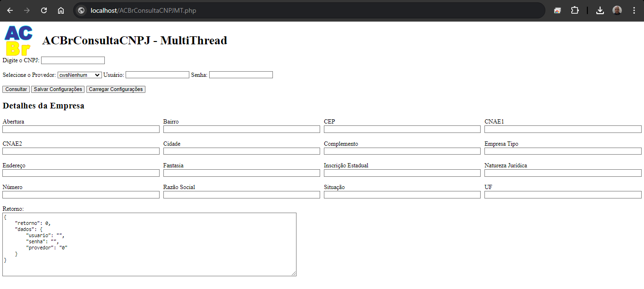644x289 pixels.
Task: Click the address bar URL
Action: click(x=144, y=10)
